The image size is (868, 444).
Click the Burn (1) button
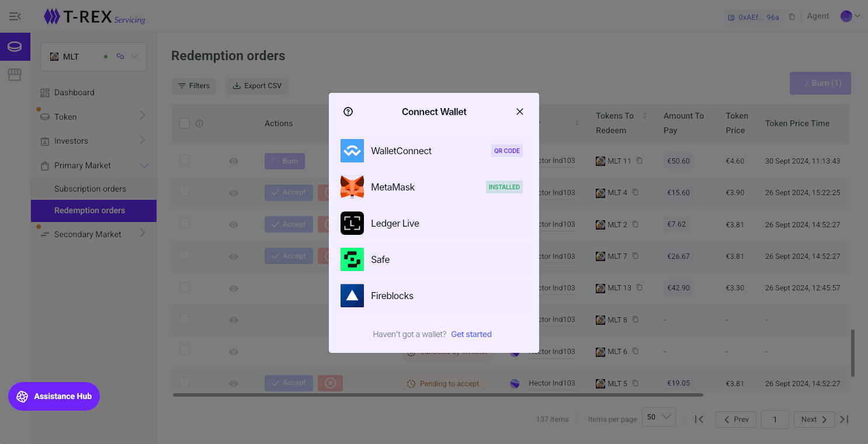pos(820,83)
